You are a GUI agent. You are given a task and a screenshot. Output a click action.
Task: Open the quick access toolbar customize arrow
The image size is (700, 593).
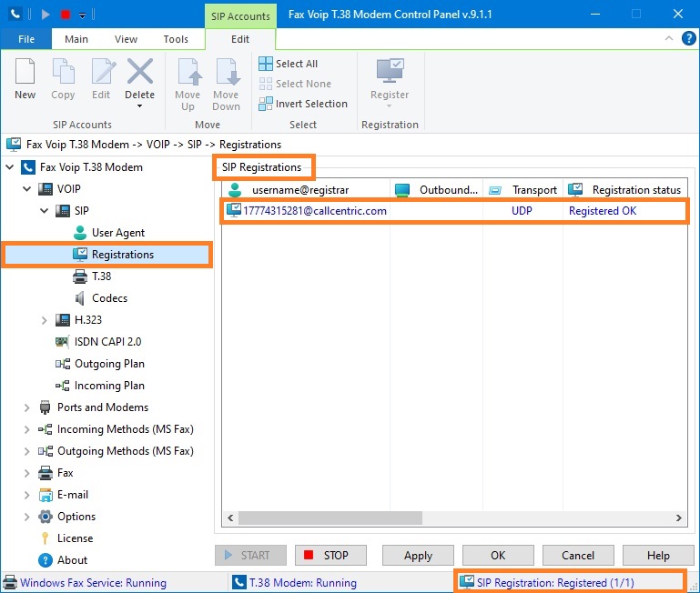[83, 15]
